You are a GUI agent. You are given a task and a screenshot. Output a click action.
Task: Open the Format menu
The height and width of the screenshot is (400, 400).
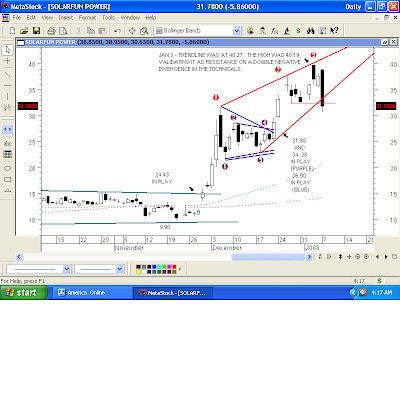[87, 18]
